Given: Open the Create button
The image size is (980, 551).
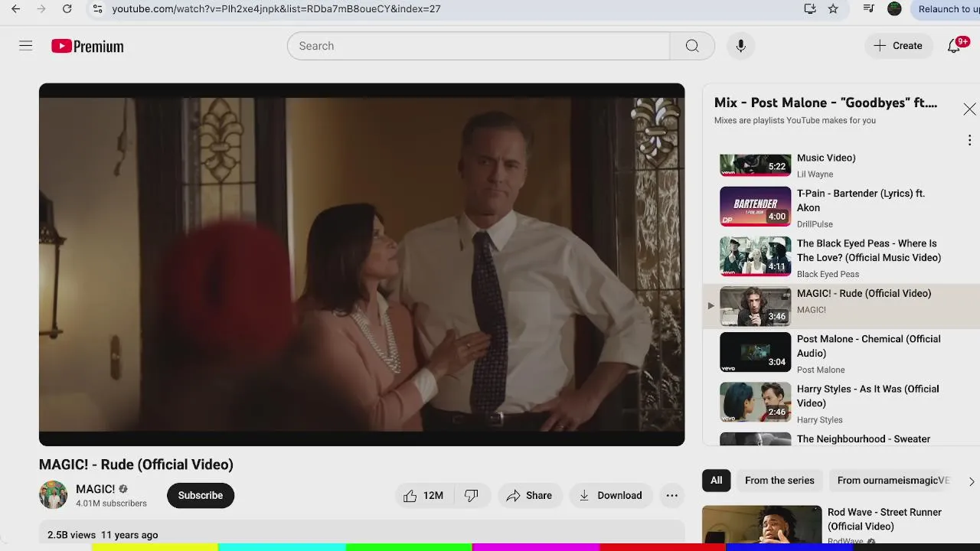Looking at the screenshot, I should tap(898, 46).
